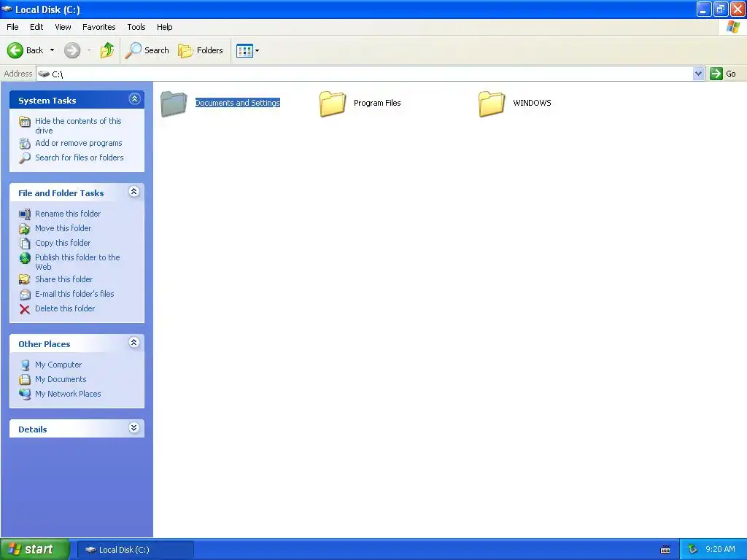Image resolution: width=747 pixels, height=560 pixels.
Task: Open the Help menu
Action: pyautogui.click(x=164, y=27)
